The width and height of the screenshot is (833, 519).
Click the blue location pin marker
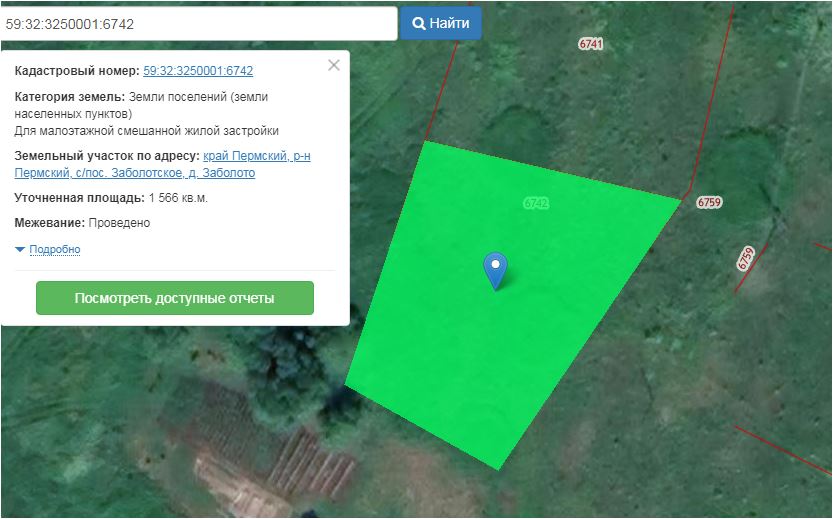(495, 270)
